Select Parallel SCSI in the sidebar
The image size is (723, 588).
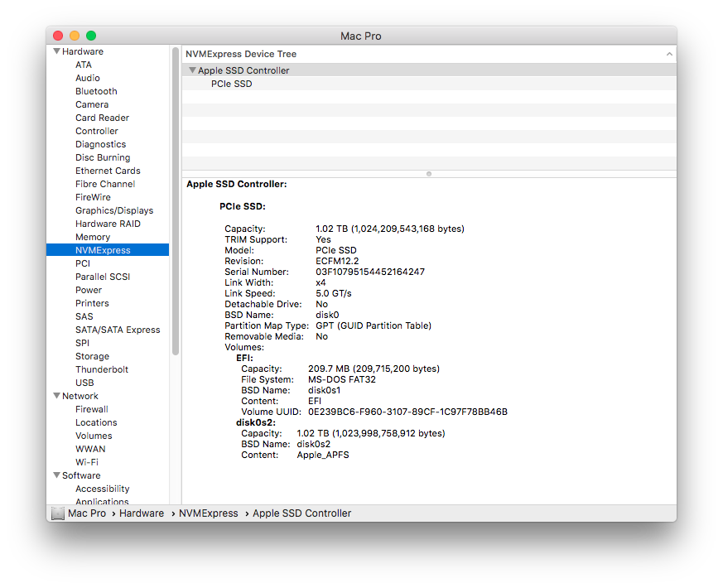click(x=103, y=277)
